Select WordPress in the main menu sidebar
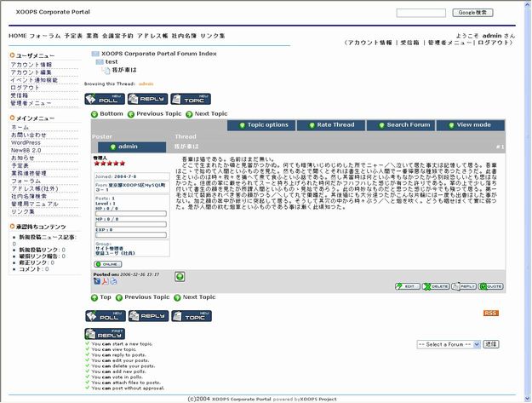The width and height of the screenshot is (532, 403). pyautogui.click(x=26, y=142)
